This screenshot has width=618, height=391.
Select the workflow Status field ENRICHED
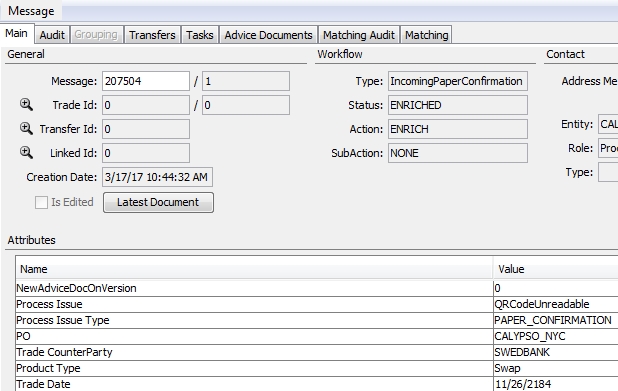(458, 105)
